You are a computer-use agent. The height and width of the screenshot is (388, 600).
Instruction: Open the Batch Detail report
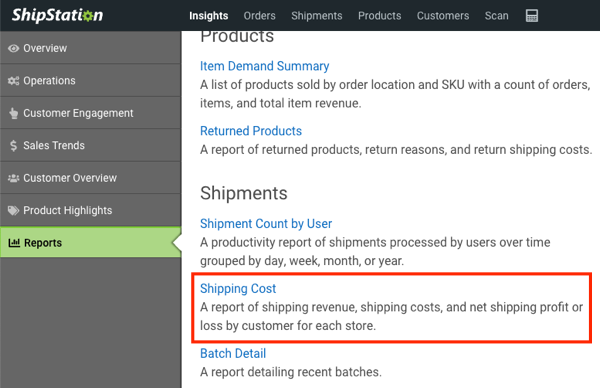233,354
